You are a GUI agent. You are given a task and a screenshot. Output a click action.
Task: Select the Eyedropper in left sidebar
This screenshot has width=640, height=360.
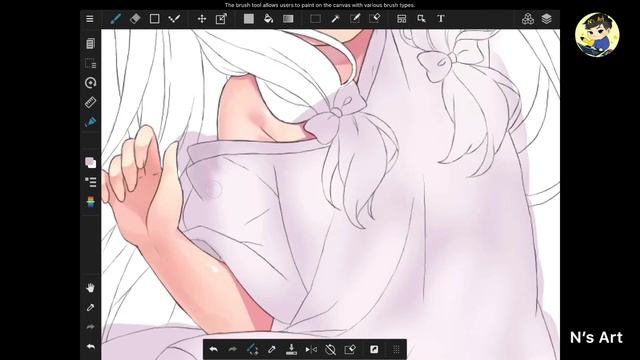point(91,307)
